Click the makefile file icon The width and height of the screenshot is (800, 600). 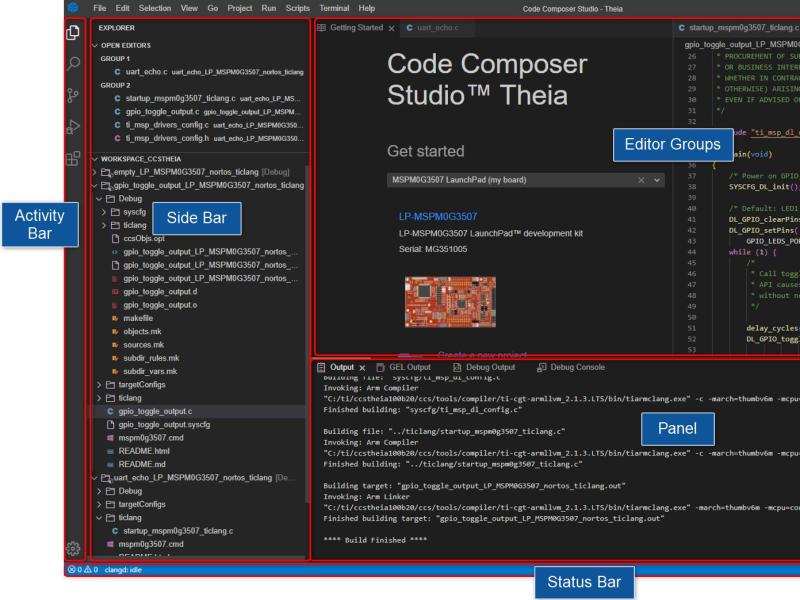pos(115,318)
